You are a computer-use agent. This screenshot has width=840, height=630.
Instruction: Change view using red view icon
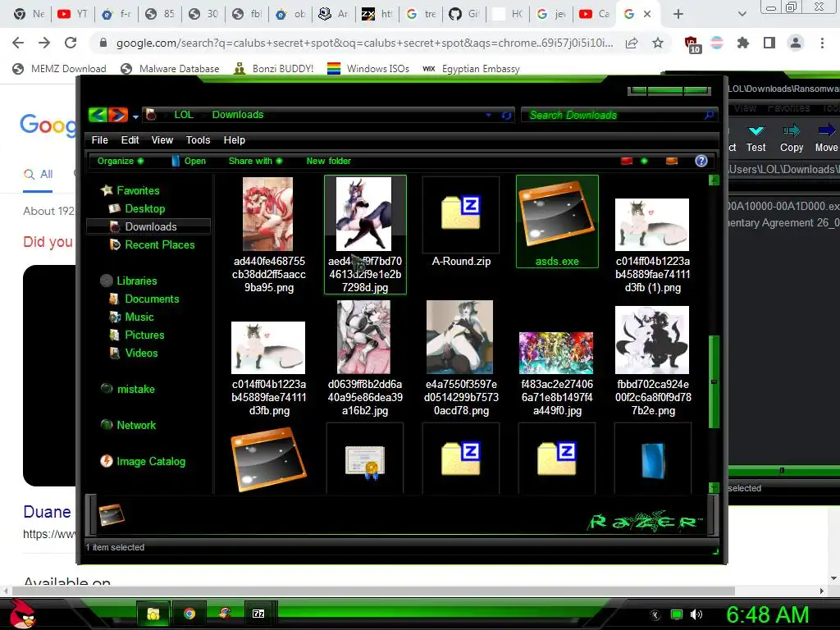coord(626,161)
